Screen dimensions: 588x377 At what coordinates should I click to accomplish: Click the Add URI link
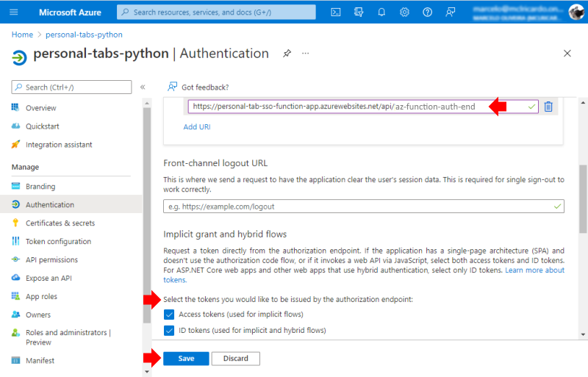[197, 127]
